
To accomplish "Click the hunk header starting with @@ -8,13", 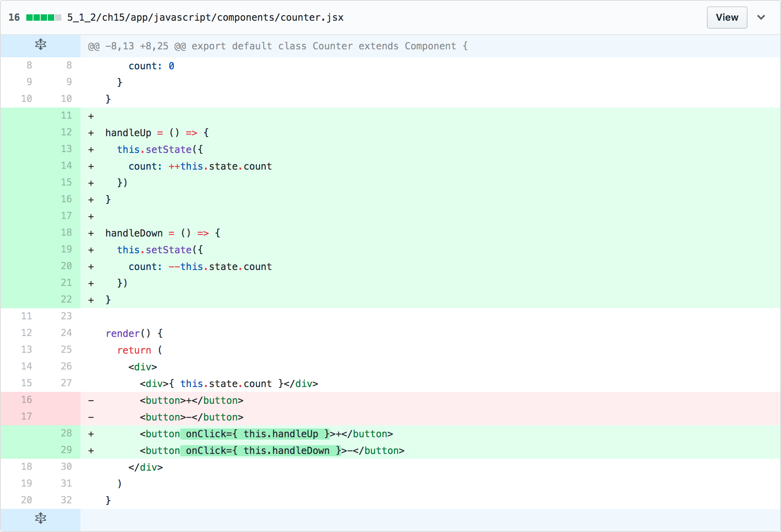I will coord(277,46).
